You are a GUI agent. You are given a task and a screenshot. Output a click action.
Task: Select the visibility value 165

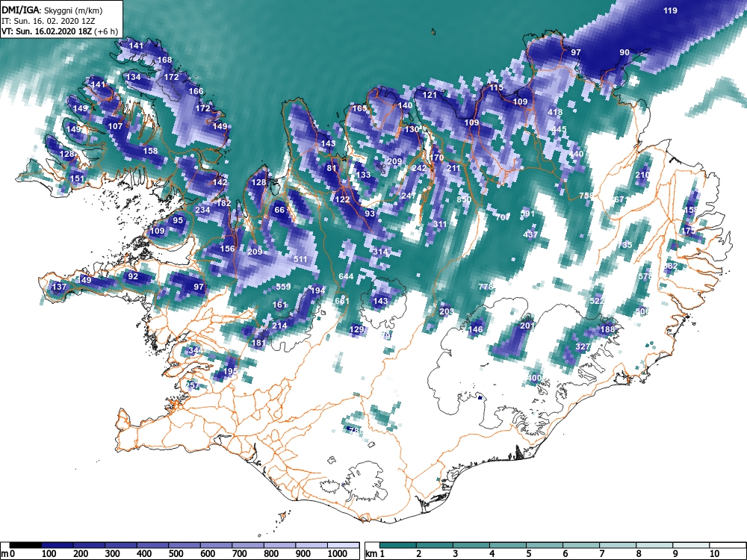pyautogui.click(x=360, y=108)
